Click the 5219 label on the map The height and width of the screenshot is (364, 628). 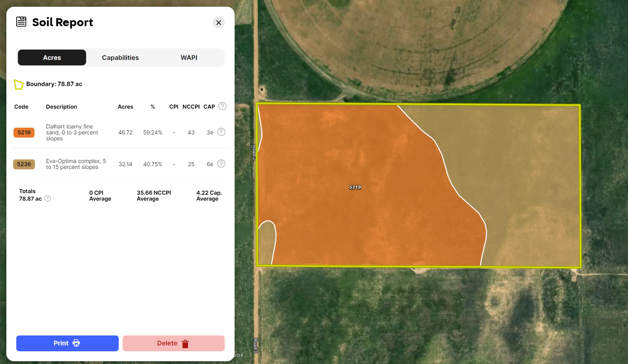[355, 187]
